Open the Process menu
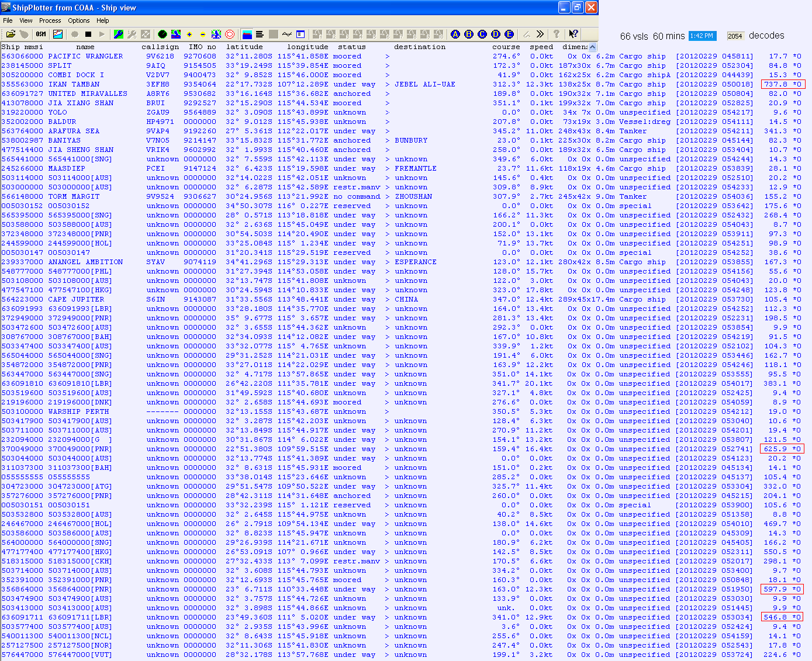This screenshot has height=661, width=812. (x=50, y=20)
